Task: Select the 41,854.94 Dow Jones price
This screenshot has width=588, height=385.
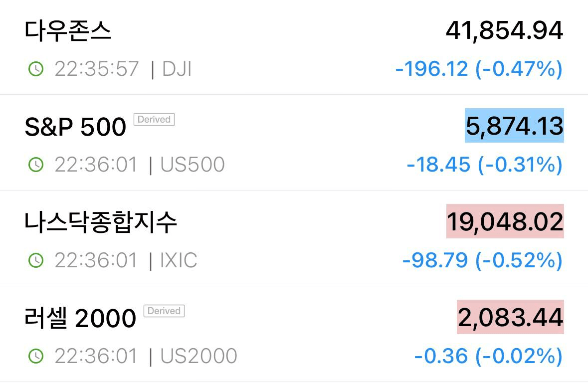Action: 504,31
